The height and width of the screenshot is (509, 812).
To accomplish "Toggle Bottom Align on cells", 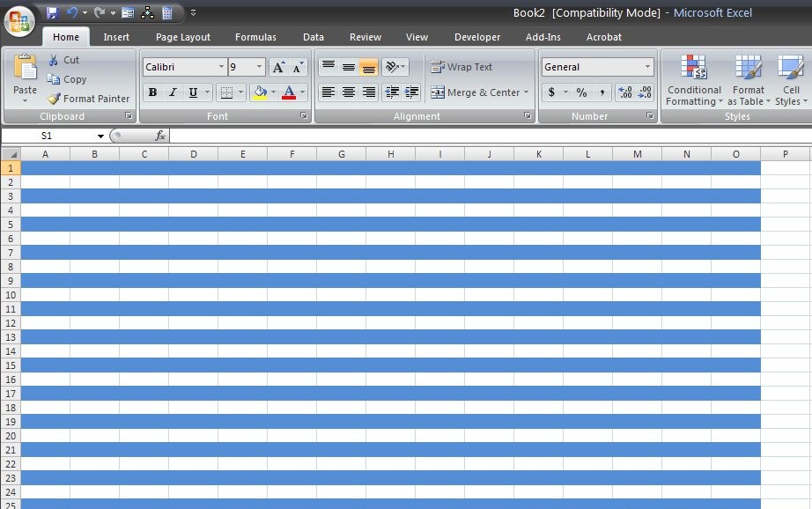I will coord(369,66).
